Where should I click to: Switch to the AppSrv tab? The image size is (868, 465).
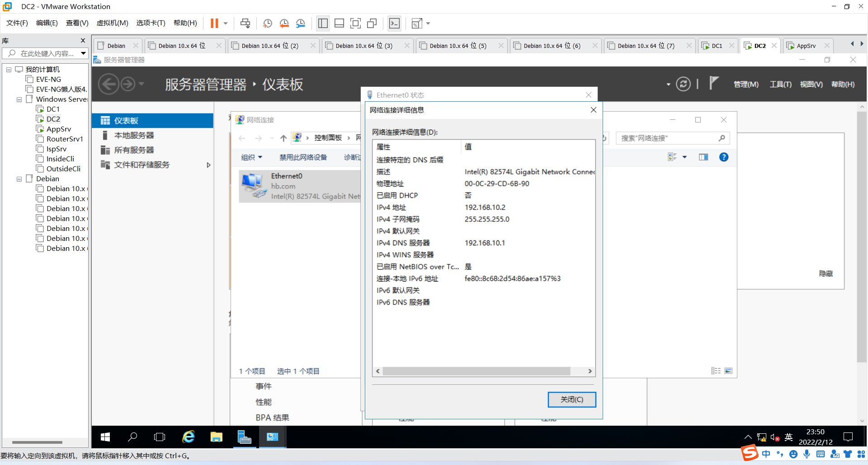806,46
